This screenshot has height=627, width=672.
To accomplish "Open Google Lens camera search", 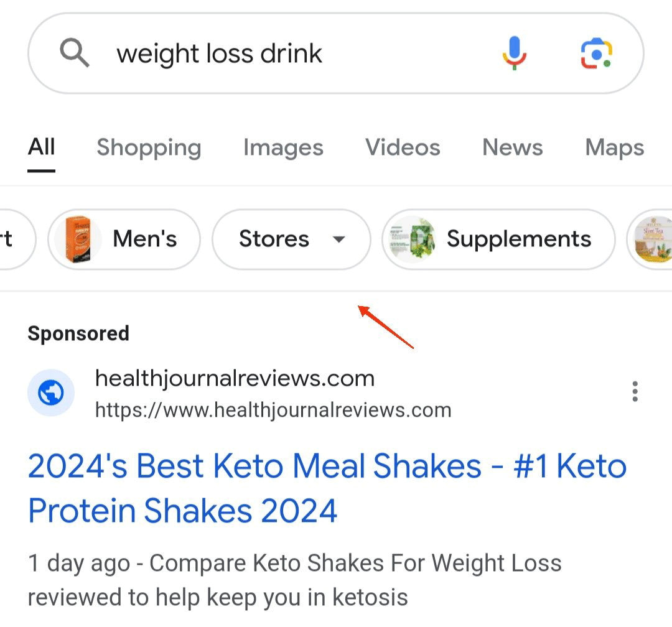I will (x=596, y=53).
